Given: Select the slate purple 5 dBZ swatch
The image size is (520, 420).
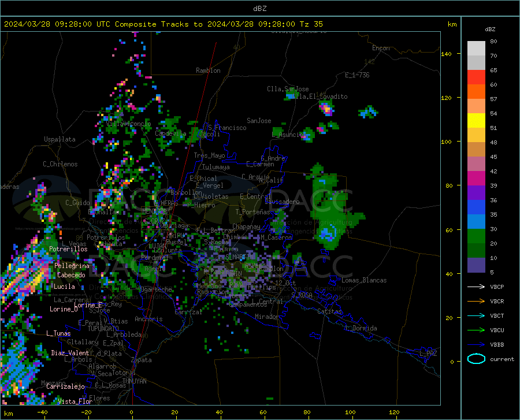Looking at the screenshot, I should coord(476,265).
